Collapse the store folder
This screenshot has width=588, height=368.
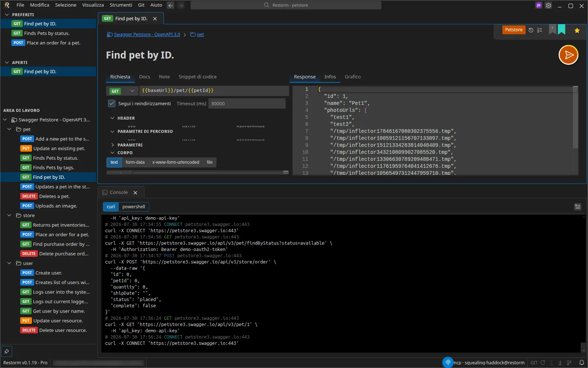coord(10,215)
